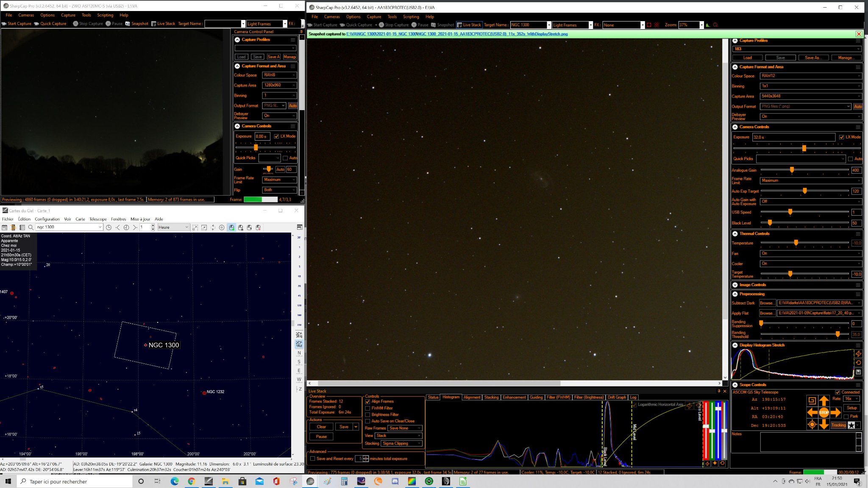Screen dimensions: 868x488
Task: Reset color balance in Live Stack histogram
Action: pos(722,463)
